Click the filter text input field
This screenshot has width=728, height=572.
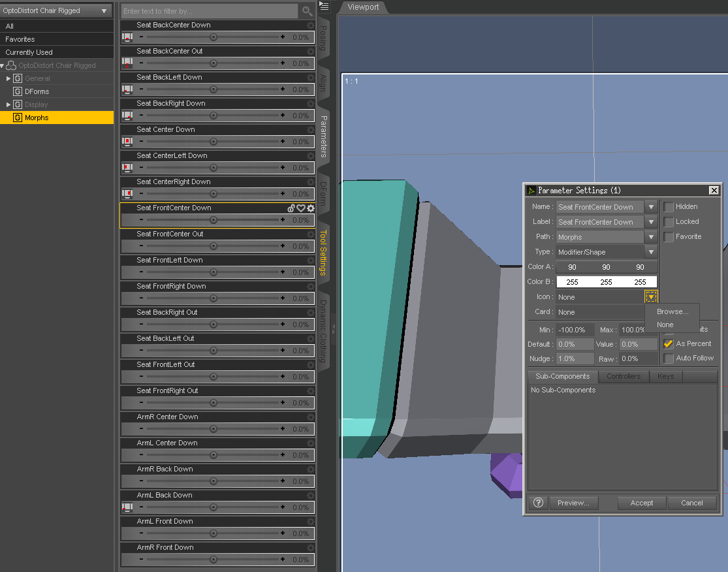[x=210, y=11]
